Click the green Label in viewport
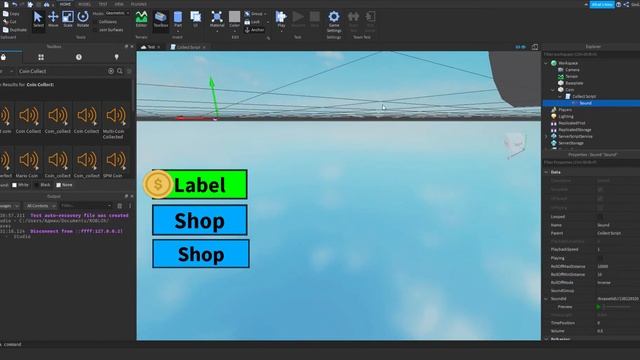 200,184
